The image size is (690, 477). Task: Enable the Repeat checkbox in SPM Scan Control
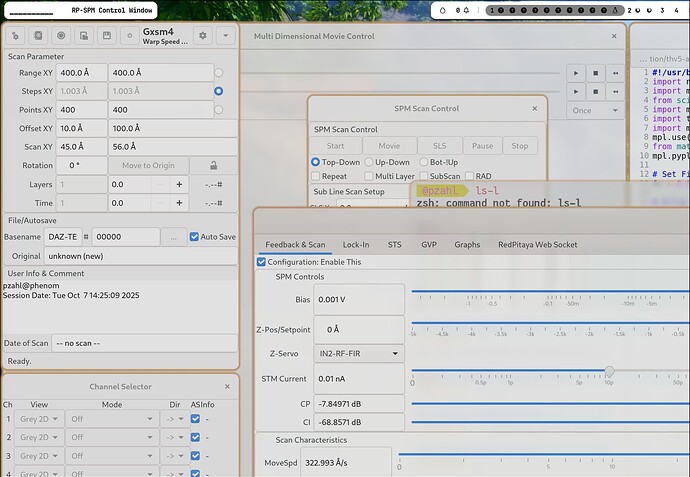[316, 176]
